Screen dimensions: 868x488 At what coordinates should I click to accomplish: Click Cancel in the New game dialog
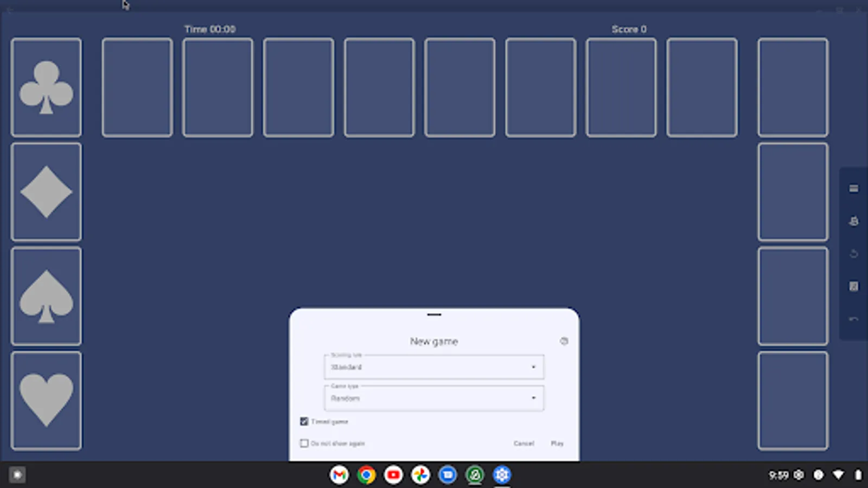coord(523,443)
